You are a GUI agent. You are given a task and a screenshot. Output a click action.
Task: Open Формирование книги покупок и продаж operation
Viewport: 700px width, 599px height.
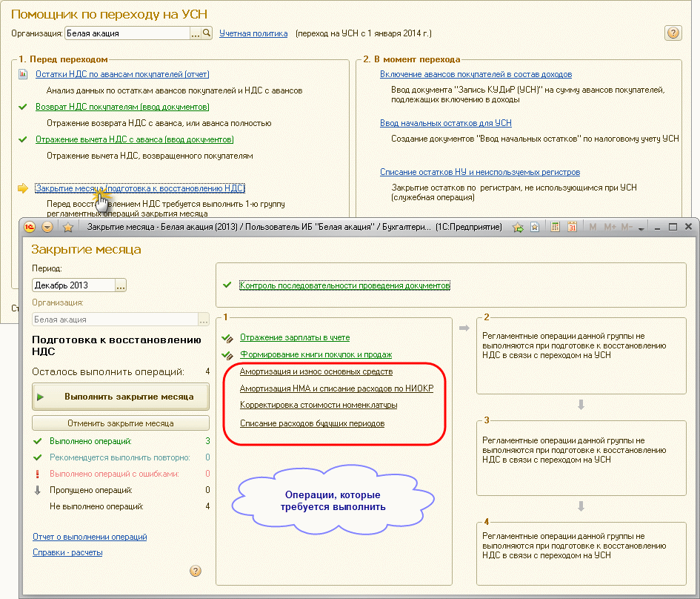click(316, 354)
